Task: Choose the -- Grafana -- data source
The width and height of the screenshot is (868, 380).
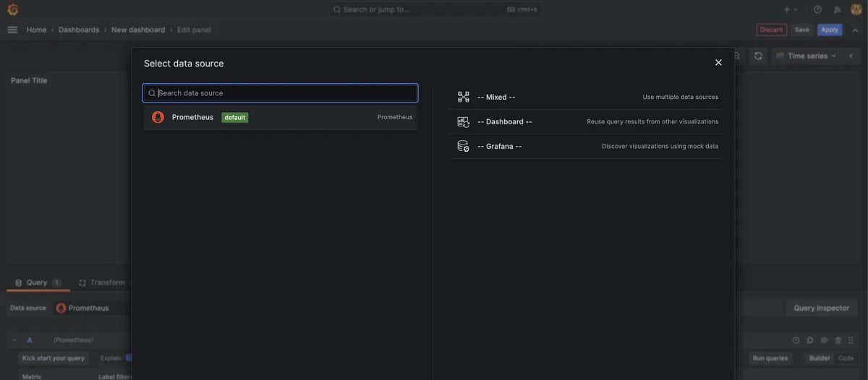Action: [587, 146]
